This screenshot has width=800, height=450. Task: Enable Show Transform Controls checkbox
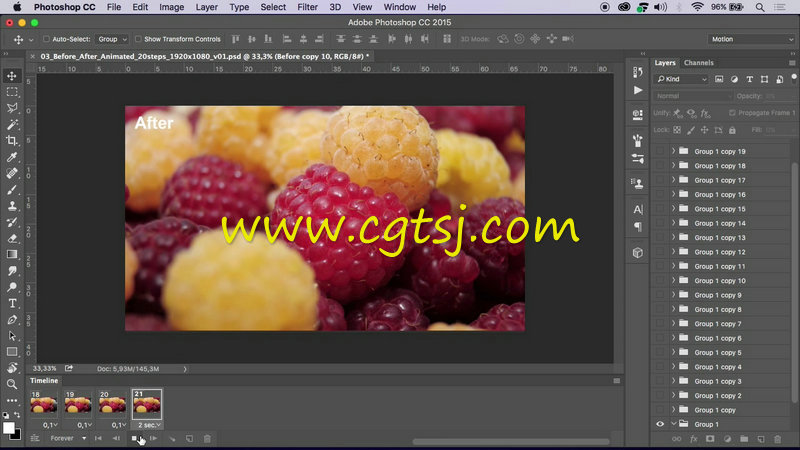[138, 39]
